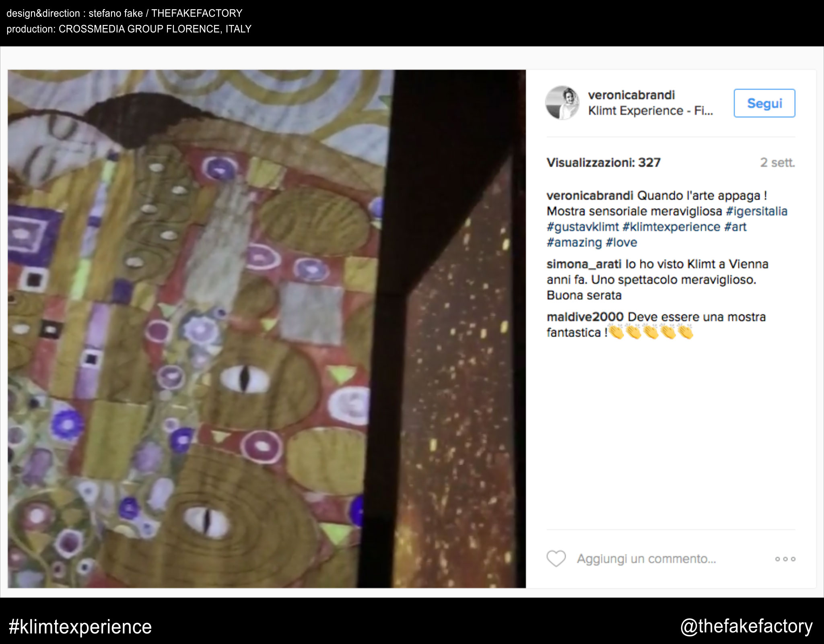824x644 pixels.
Task: Open the simona_arati commenter profile
Action: point(584,264)
